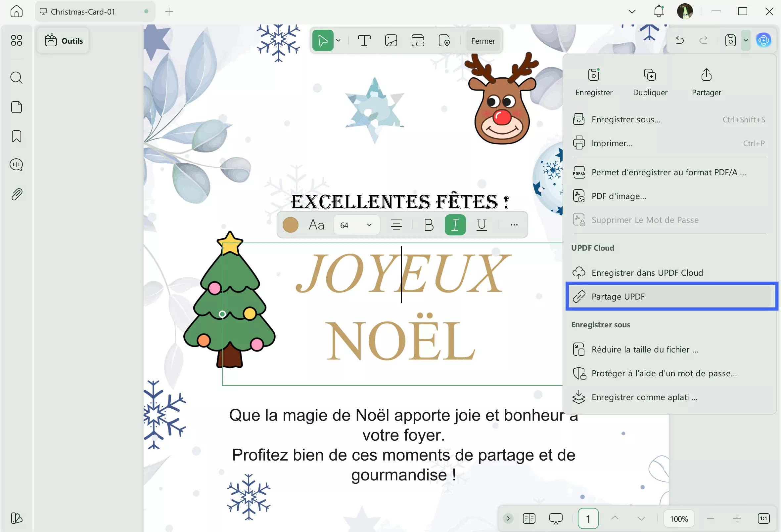The image size is (781, 532).
Task: Select the Text edit tool
Action: pyautogui.click(x=364, y=41)
